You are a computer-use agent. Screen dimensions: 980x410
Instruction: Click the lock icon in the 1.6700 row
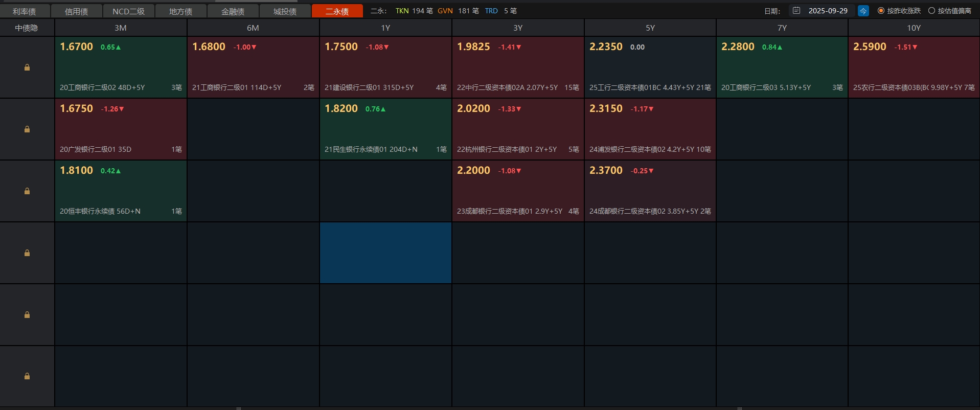(27, 67)
